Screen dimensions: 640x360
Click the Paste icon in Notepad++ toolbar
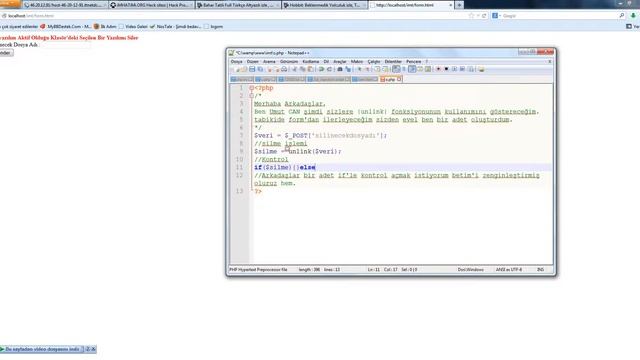coord(311,69)
